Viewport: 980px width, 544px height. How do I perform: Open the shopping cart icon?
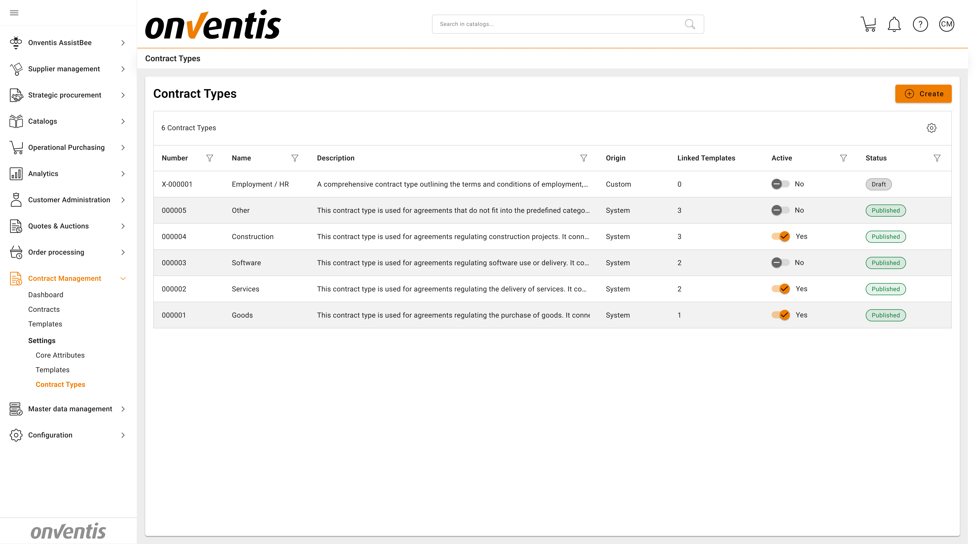(x=868, y=24)
